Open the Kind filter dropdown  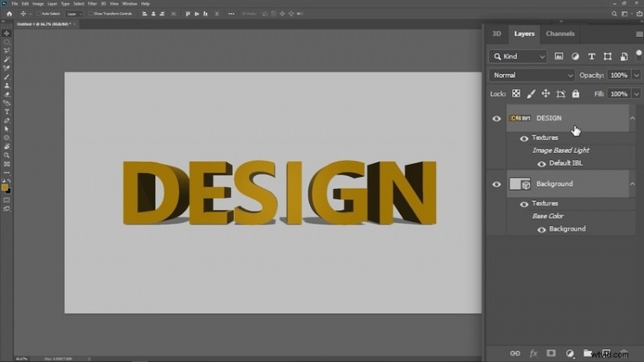518,56
